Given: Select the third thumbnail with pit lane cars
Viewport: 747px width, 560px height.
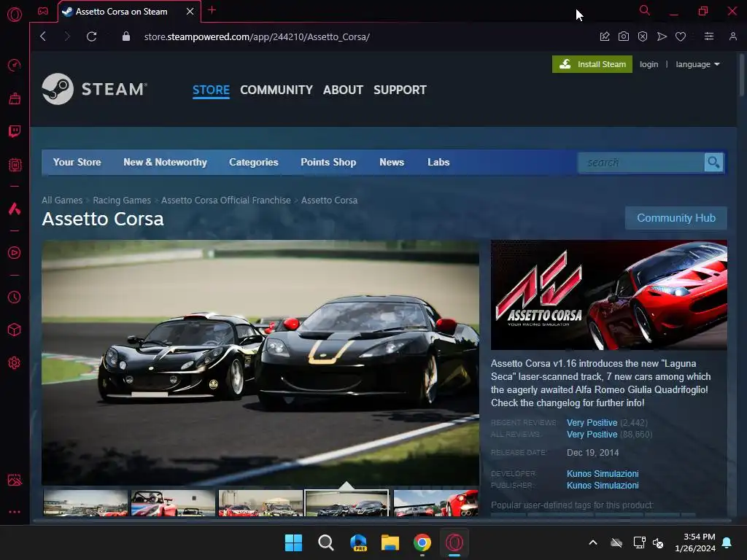Looking at the screenshot, I should click(x=260, y=503).
